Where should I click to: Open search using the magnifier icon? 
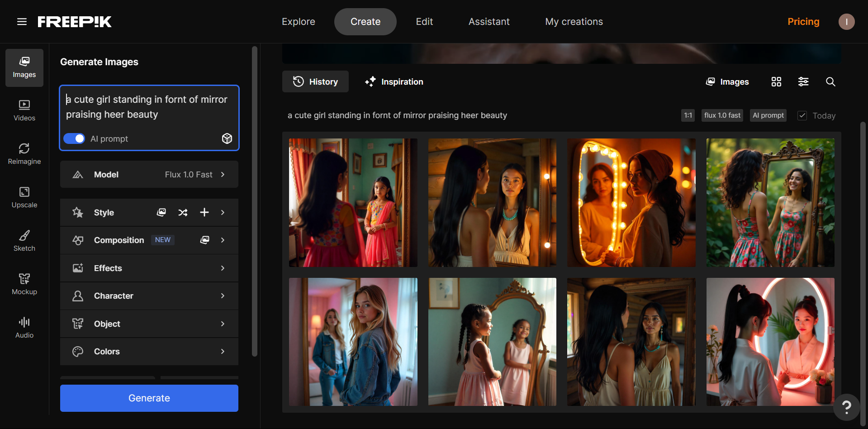pos(831,82)
